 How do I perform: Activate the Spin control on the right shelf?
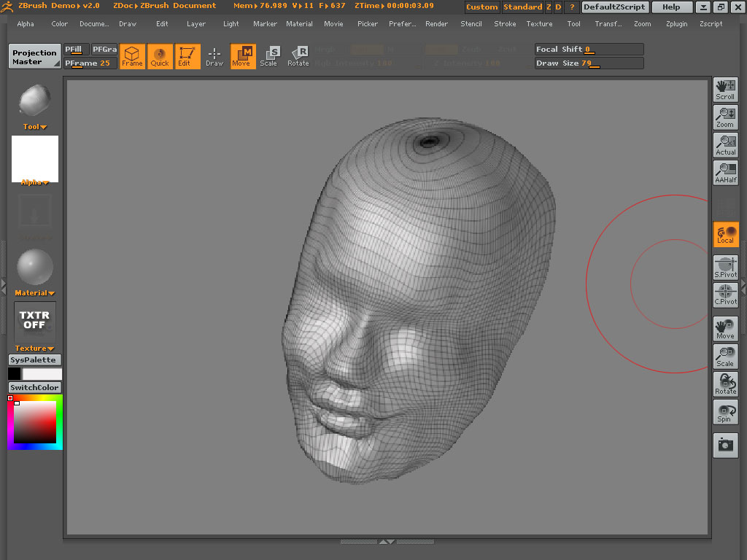(725, 412)
